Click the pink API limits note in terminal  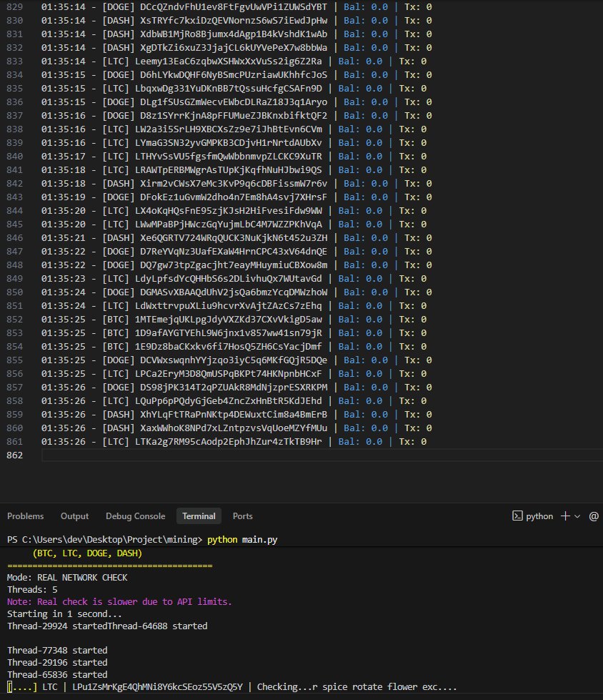[119, 602]
